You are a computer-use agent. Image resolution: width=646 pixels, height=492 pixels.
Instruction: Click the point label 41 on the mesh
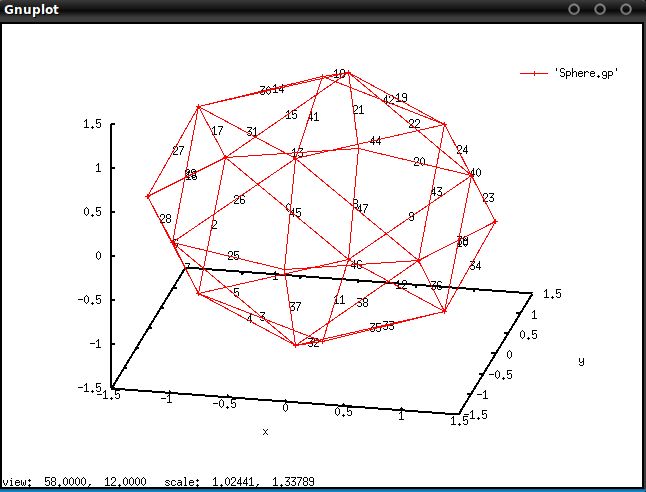point(314,117)
